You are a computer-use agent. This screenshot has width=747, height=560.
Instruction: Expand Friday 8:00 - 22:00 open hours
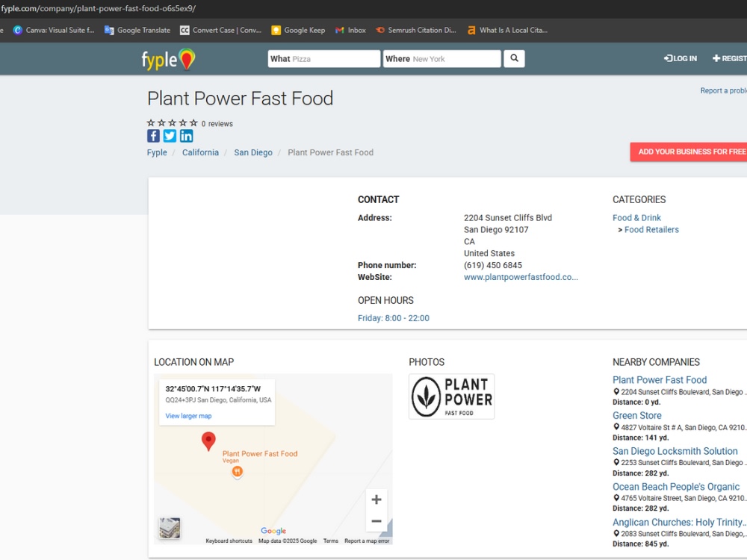[394, 318]
